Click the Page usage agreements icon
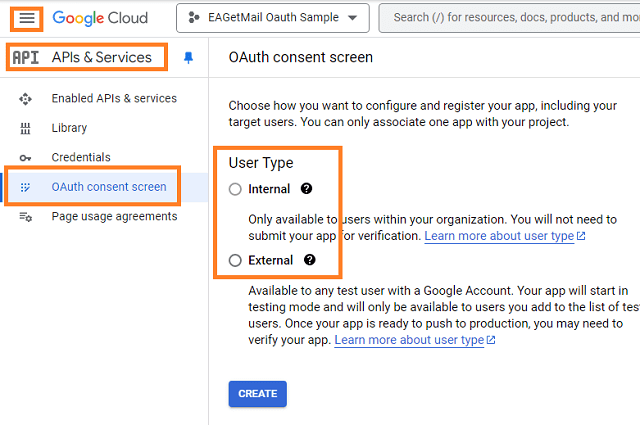This screenshot has width=640, height=425. pyautogui.click(x=25, y=217)
